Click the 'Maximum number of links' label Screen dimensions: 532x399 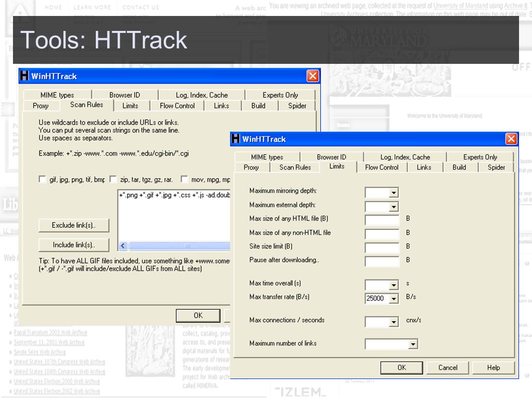[283, 344]
